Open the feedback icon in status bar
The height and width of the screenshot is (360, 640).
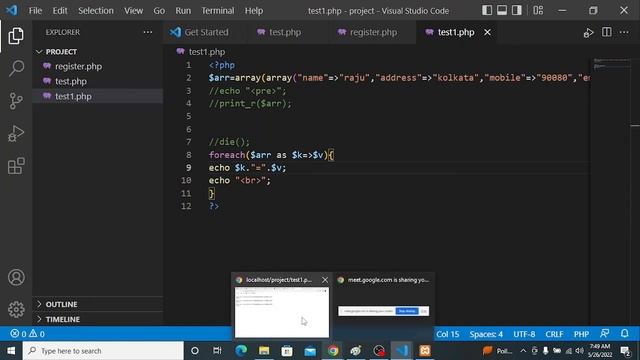(604, 333)
